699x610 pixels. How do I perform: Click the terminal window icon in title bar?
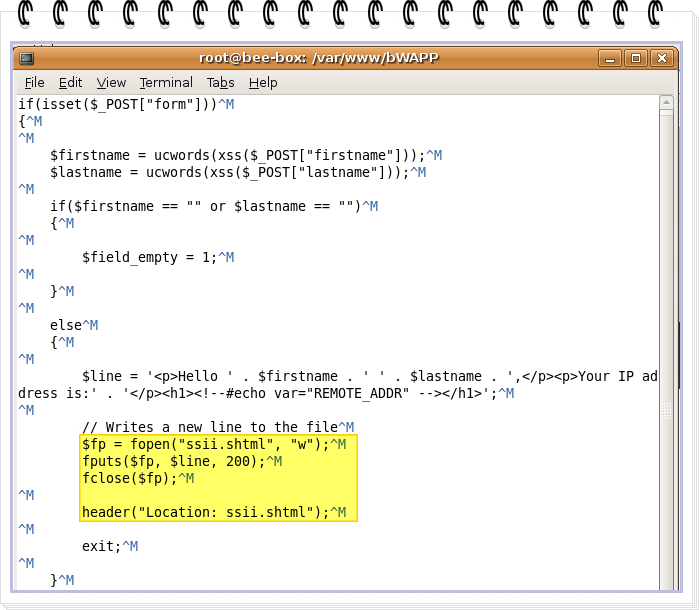point(27,58)
